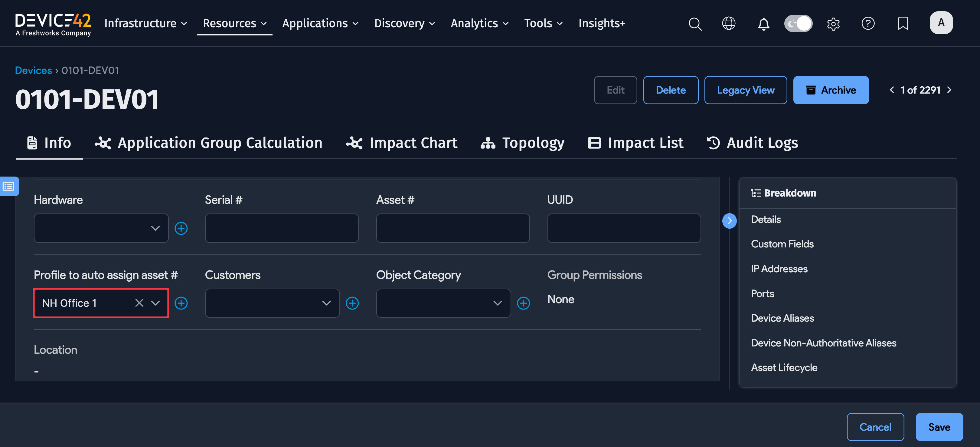This screenshot has height=447, width=980.
Task: Open the user avatar menu
Action: 941,22
